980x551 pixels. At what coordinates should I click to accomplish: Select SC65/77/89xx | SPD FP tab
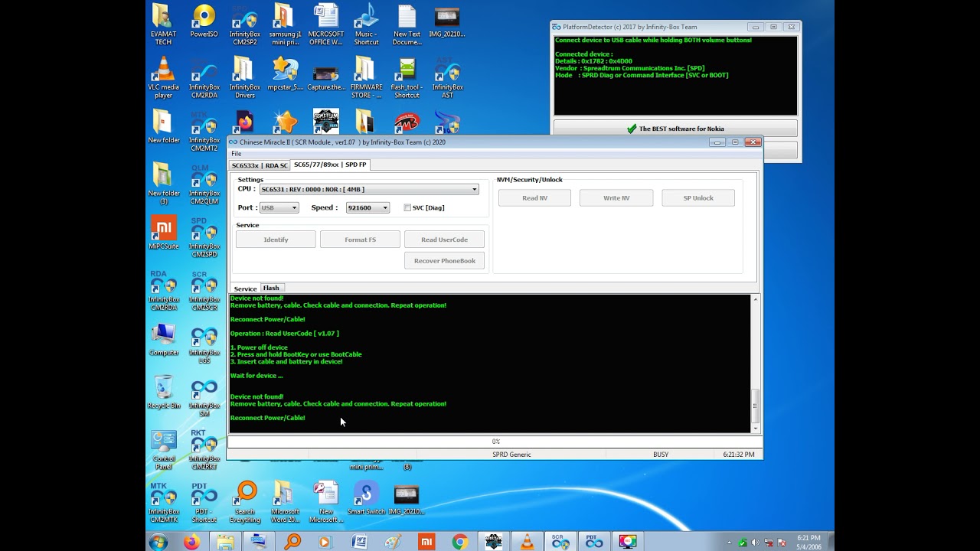point(330,165)
